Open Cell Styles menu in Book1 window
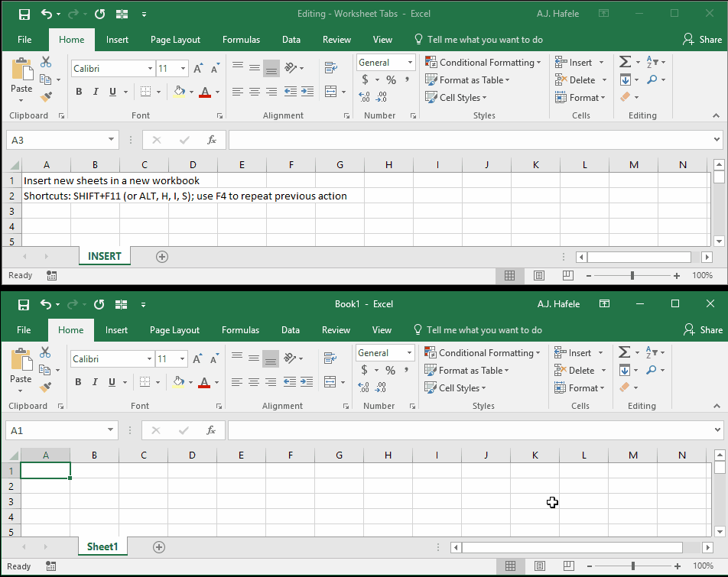 [455, 387]
